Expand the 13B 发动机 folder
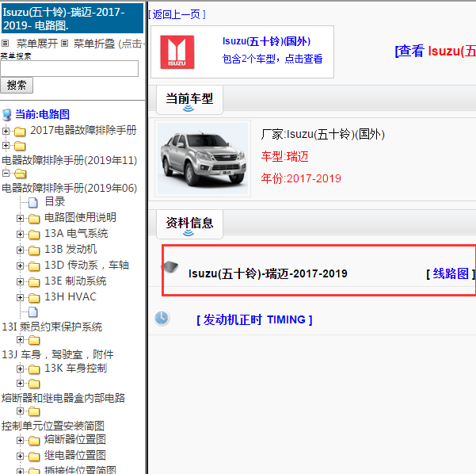The height and width of the screenshot is (474, 476). pos(20,250)
